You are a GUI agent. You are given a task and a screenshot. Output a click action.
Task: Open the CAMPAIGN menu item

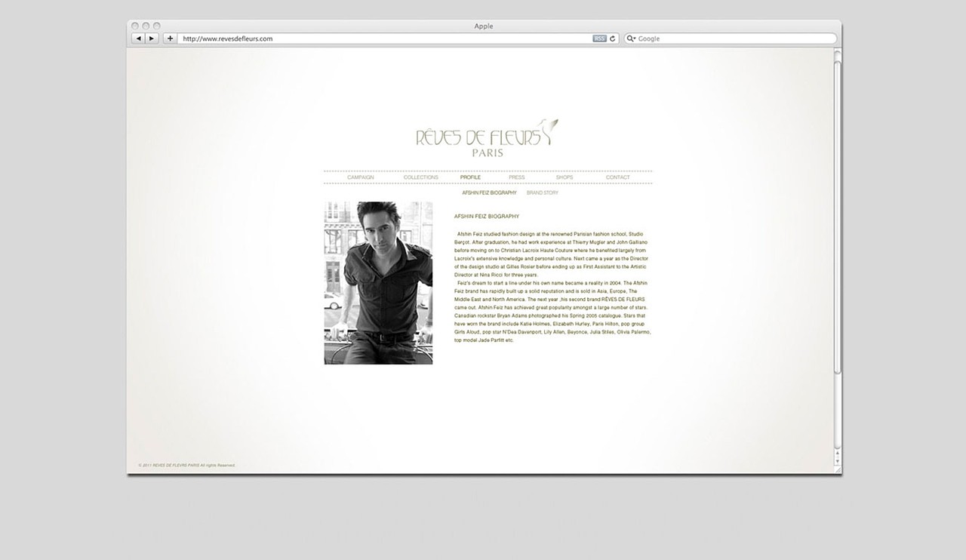tap(361, 177)
